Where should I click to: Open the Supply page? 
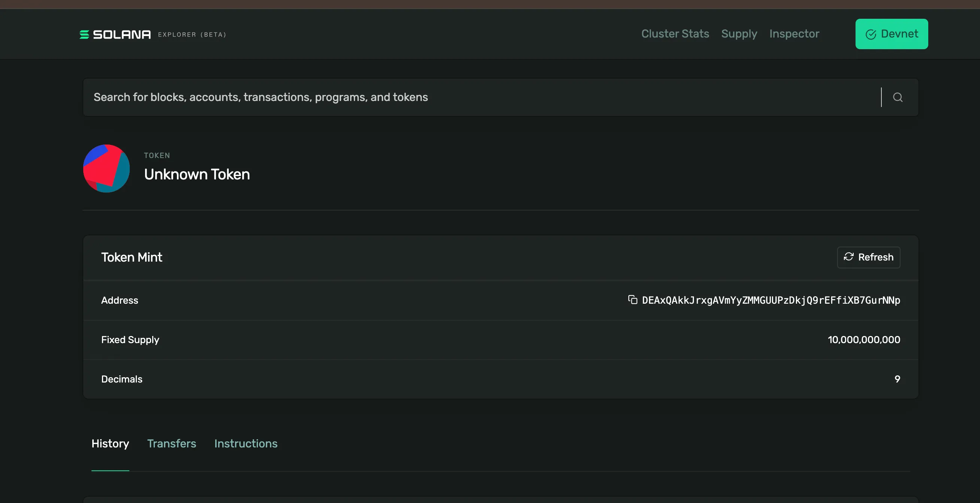coord(739,34)
